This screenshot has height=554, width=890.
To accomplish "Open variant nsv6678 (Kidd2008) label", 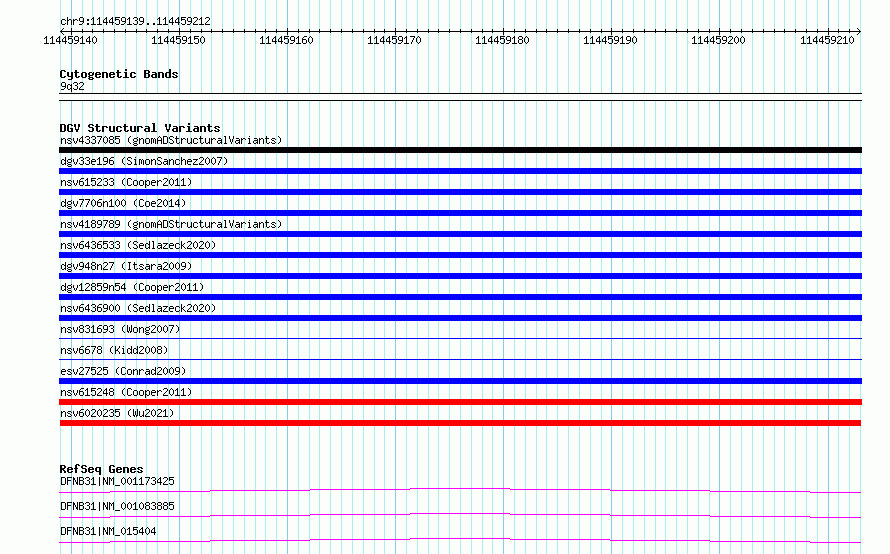I will coord(114,350).
